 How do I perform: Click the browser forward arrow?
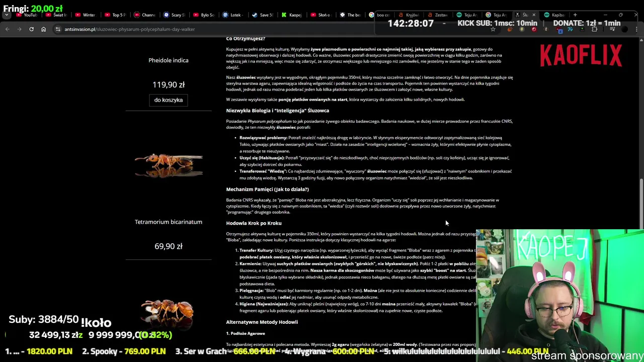pyautogui.click(x=19, y=29)
